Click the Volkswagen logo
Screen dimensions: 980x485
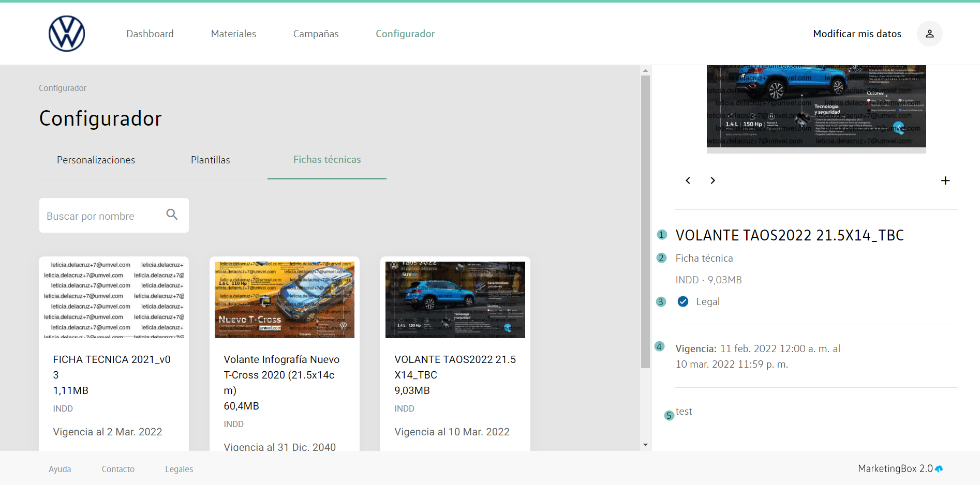67,34
